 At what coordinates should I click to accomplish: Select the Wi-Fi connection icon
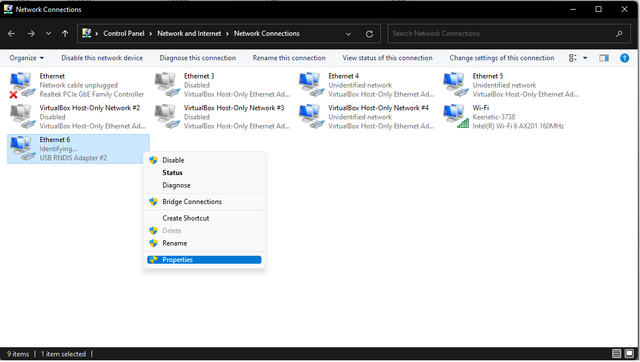pos(455,116)
